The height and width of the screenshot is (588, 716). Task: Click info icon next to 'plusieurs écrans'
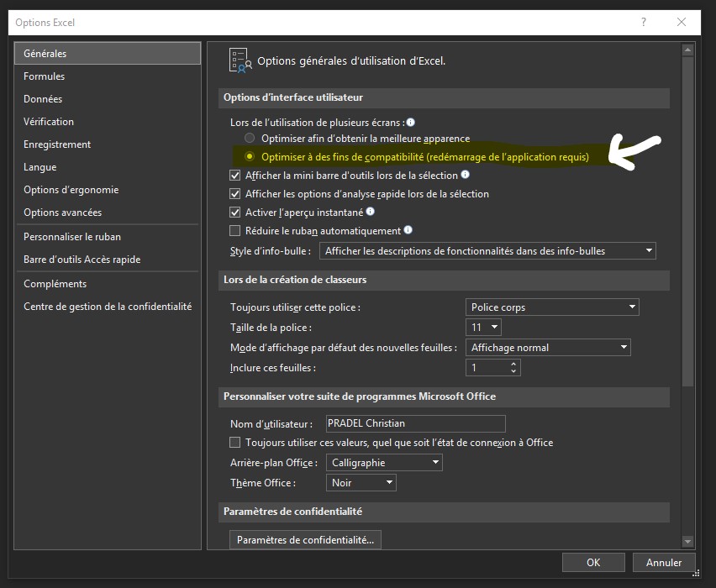[x=411, y=123]
